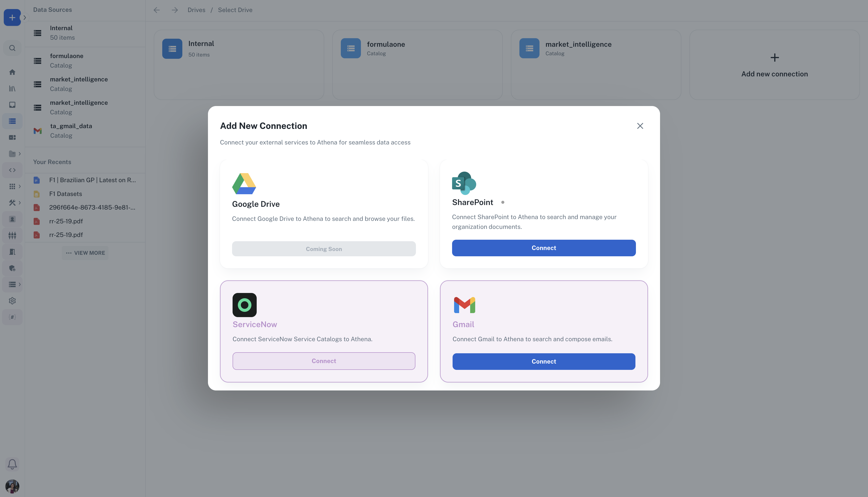
Task: Go to home icon in left rail
Action: pos(12,72)
